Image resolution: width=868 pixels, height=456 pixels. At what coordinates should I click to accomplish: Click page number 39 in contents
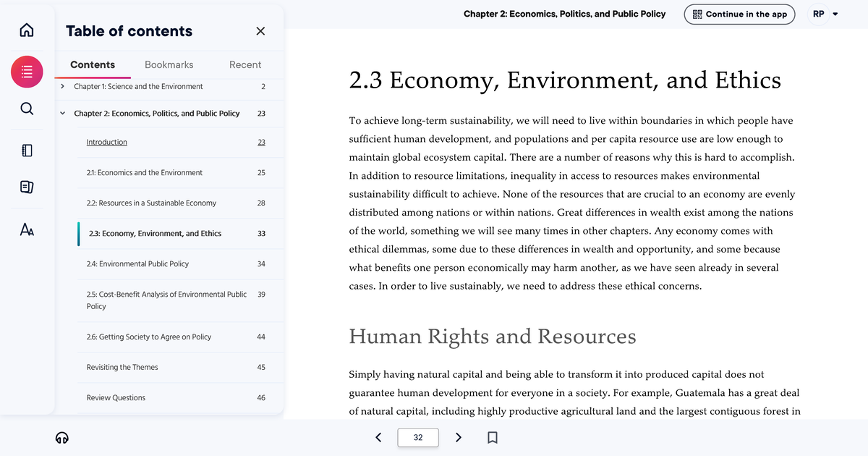(x=261, y=295)
